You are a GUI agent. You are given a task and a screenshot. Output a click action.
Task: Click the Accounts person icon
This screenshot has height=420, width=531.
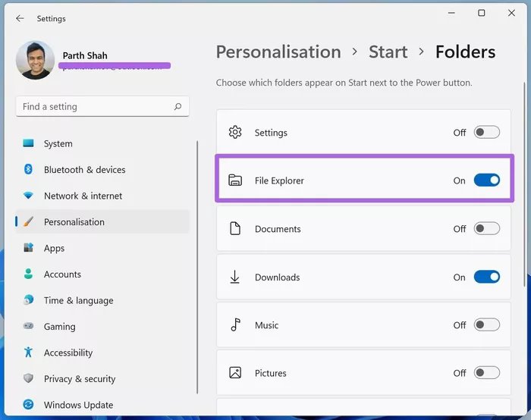point(29,274)
